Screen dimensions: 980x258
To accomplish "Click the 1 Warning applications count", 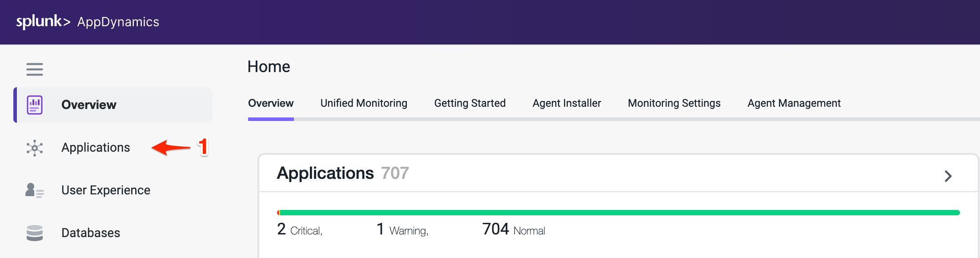I will click(x=402, y=230).
